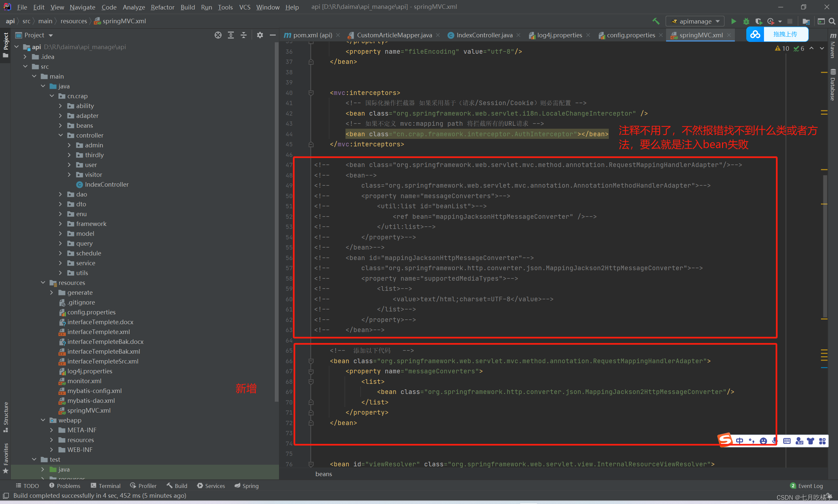Place cursor on AuthInterceptor bean line
Viewport: 838px width, 504px height.
coord(477,134)
